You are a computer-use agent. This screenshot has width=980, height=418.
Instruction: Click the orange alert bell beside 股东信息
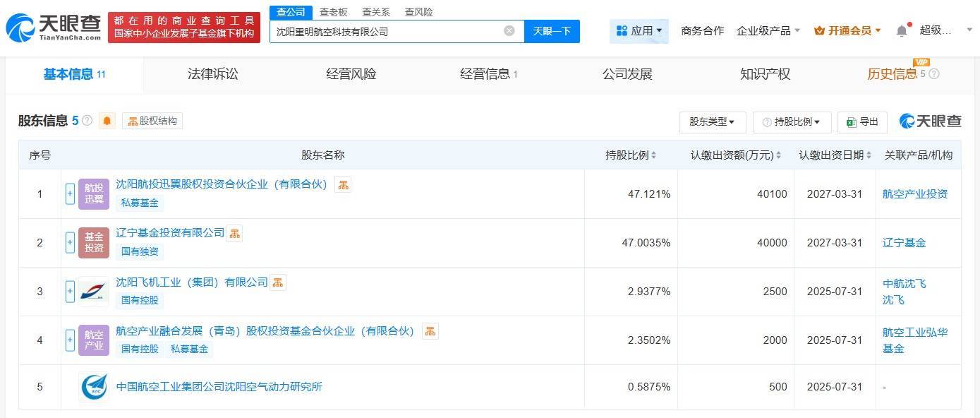(x=107, y=121)
